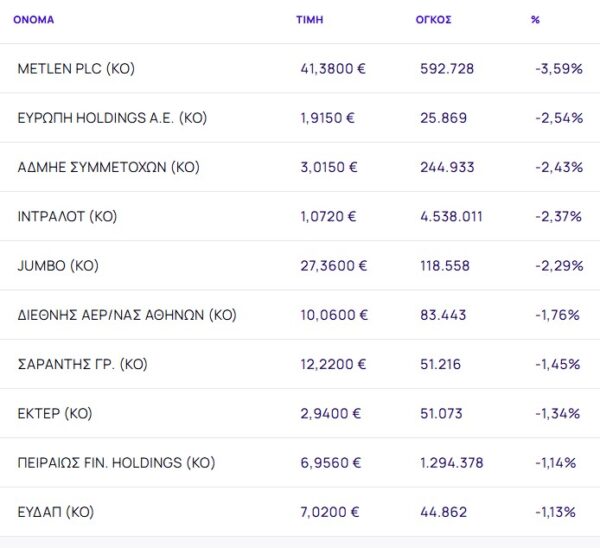
Task: Sort the table by ΟΓΚΟΣ header
Action: coord(433,19)
